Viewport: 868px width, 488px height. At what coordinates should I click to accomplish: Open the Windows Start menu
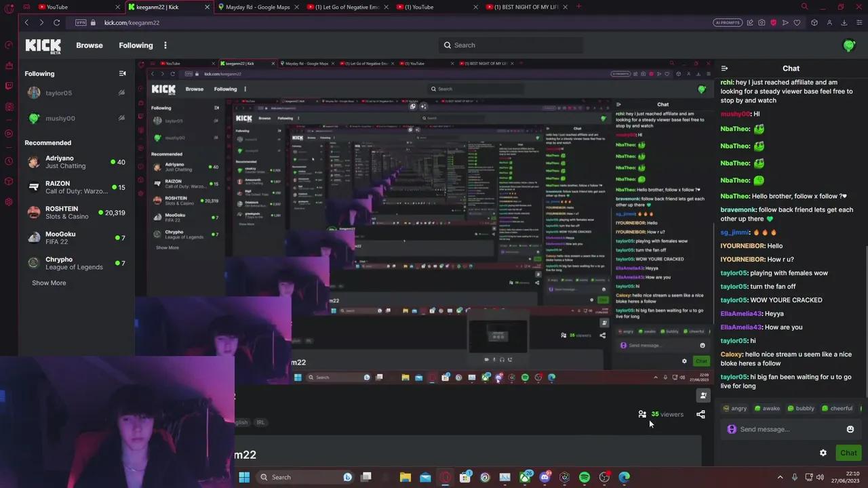pyautogui.click(x=244, y=477)
